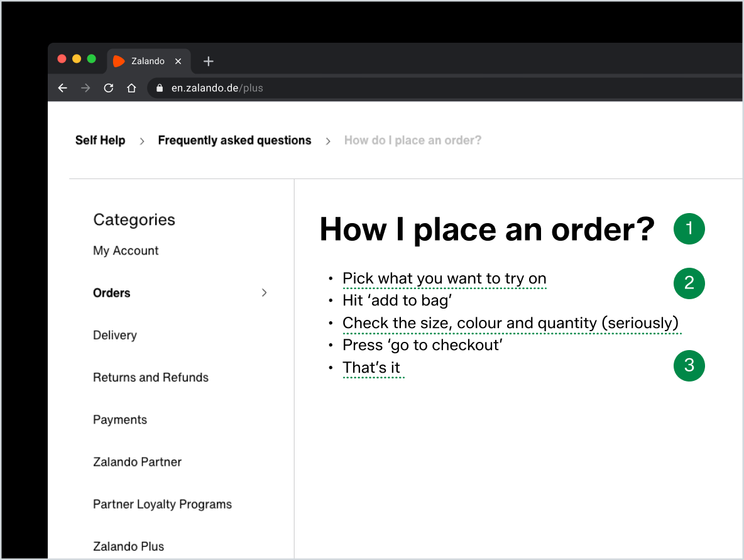This screenshot has height=560, width=744.
Task: Go to the browser home icon
Action: (x=131, y=88)
